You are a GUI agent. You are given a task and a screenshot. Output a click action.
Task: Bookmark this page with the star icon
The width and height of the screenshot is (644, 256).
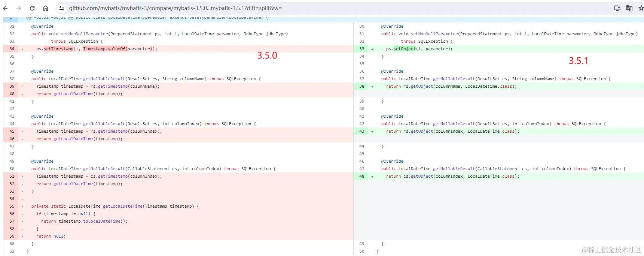point(641,8)
